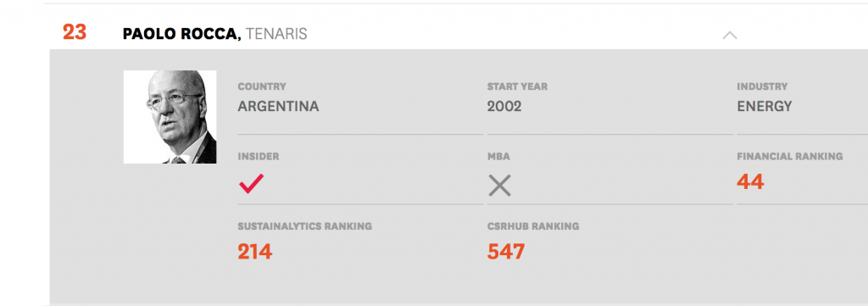Viewport: 868px width, 306px height.
Task: Click the COUNTRY field label
Action: (262, 86)
